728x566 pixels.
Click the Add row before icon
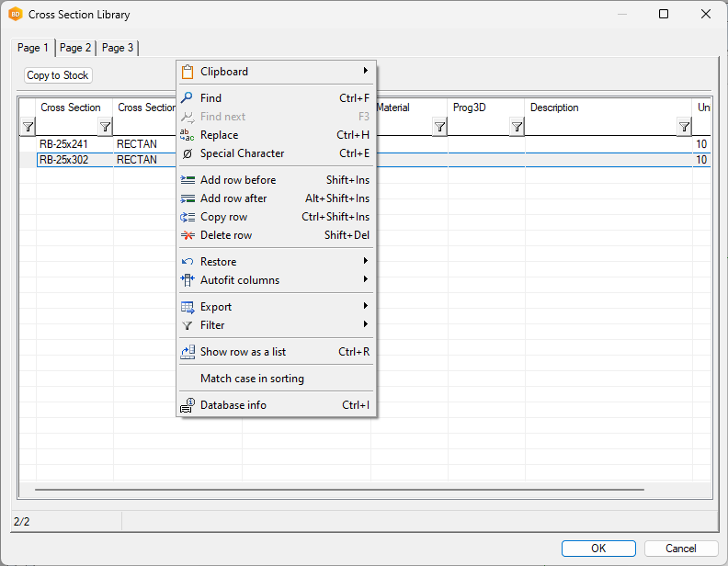pyautogui.click(x=188, y=180)
